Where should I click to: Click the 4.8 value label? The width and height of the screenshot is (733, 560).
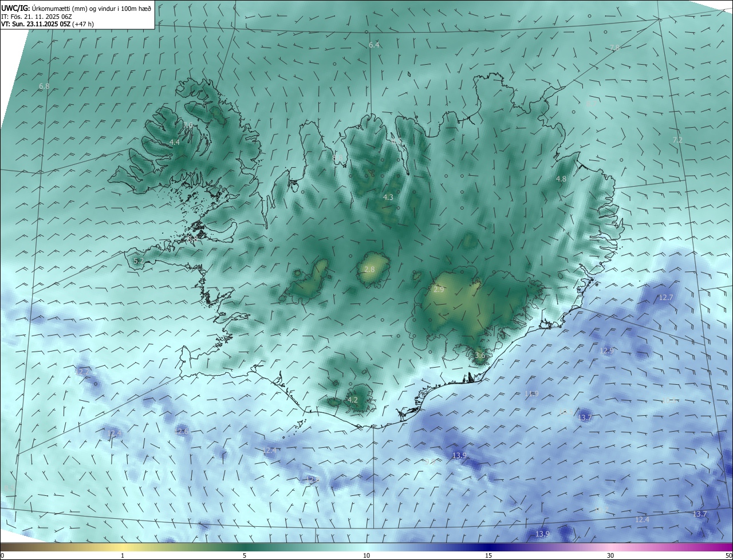[561, 179]
